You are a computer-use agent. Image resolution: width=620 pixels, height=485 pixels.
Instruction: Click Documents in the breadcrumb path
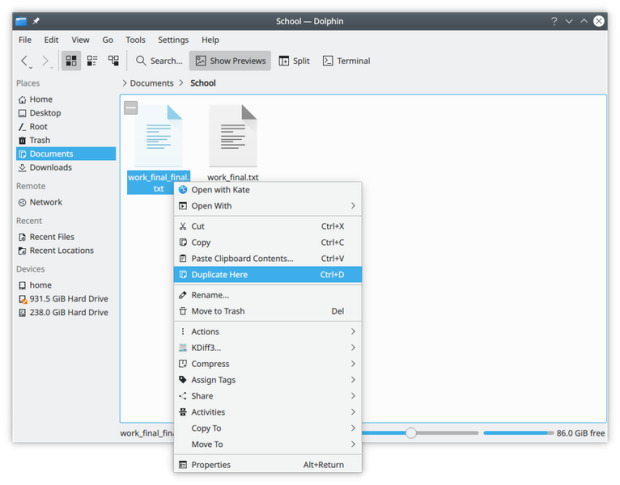click(152, 83)
